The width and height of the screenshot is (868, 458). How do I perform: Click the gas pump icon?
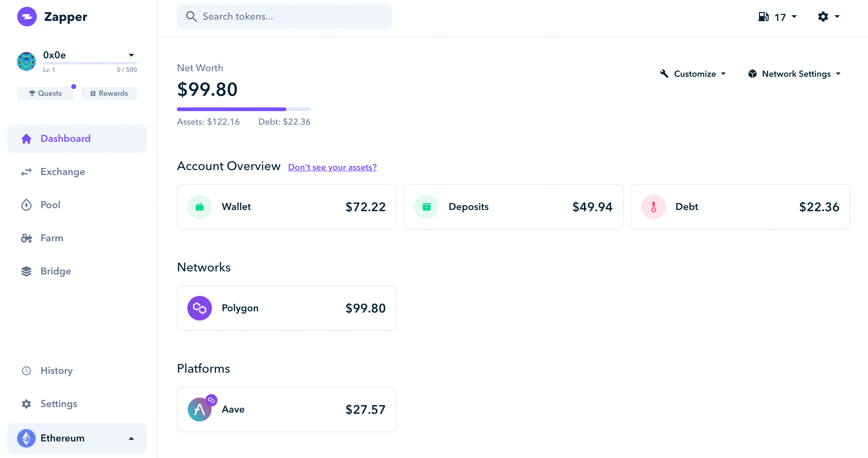click(x=763, y=17)
